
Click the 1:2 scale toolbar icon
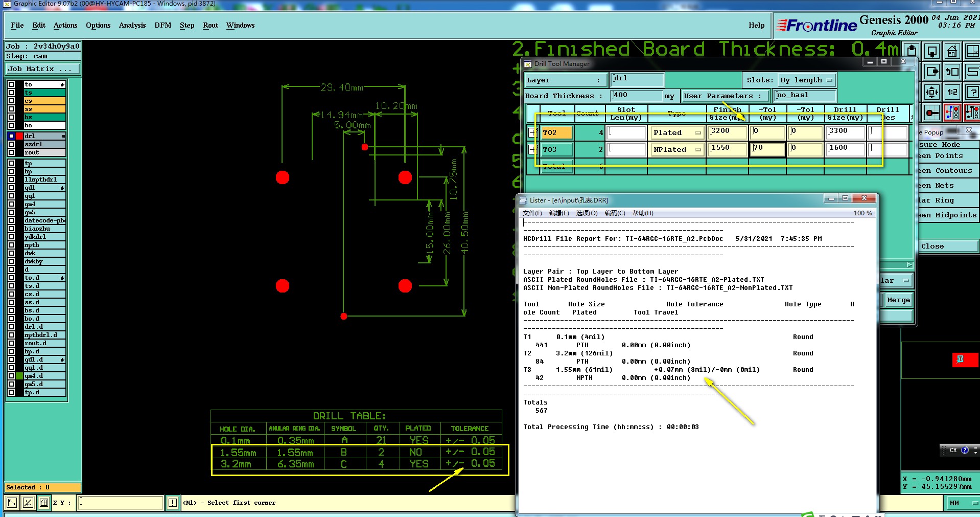coord(952,92)
